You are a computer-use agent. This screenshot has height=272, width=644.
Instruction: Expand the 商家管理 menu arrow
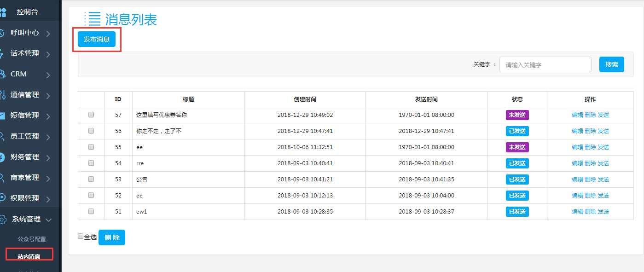[48, 179]
